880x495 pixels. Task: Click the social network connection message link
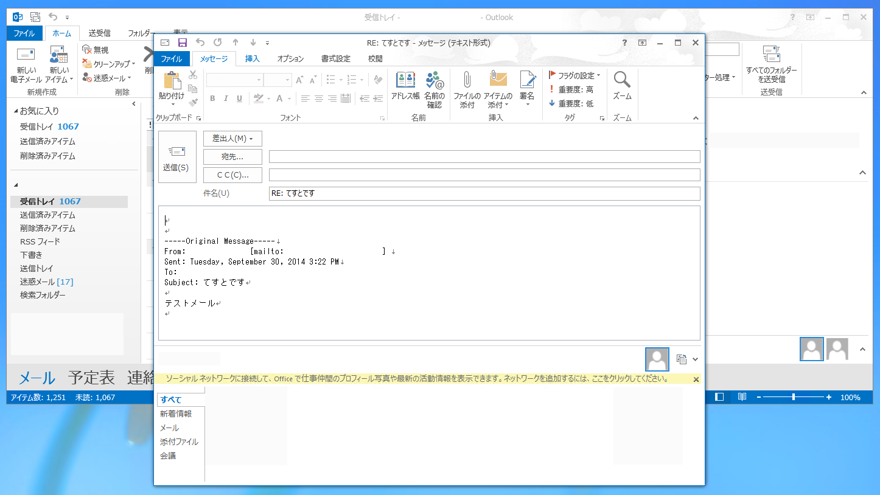point(416,379)
